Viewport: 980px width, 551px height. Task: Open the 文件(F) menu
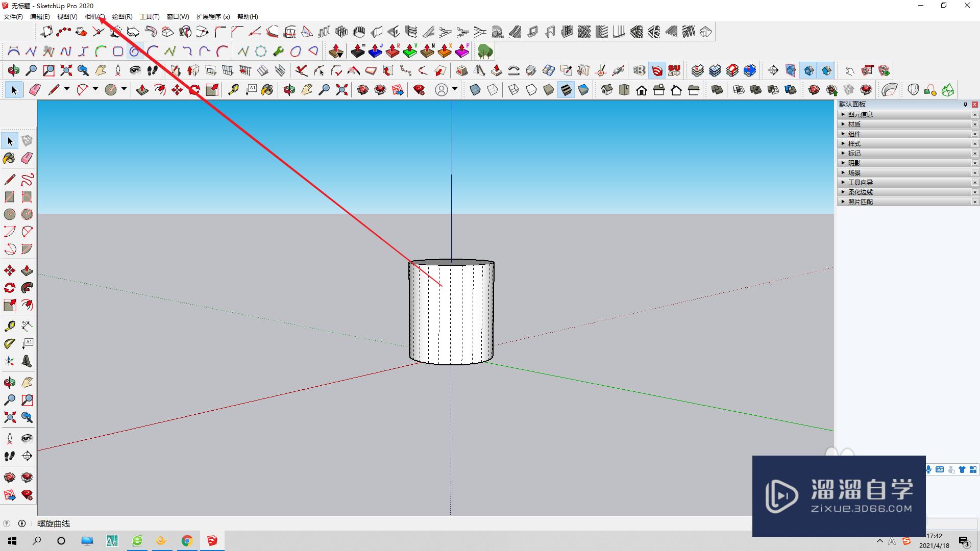click(13, 17)
